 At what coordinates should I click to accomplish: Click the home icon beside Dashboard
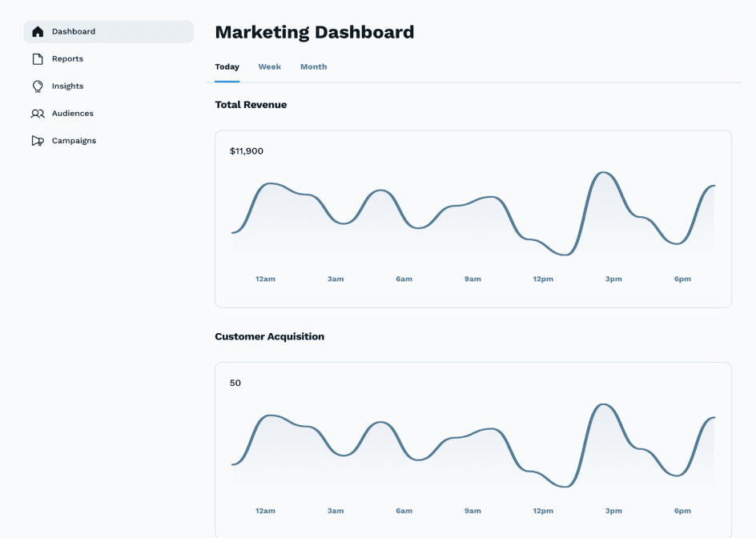pos(38,32)
